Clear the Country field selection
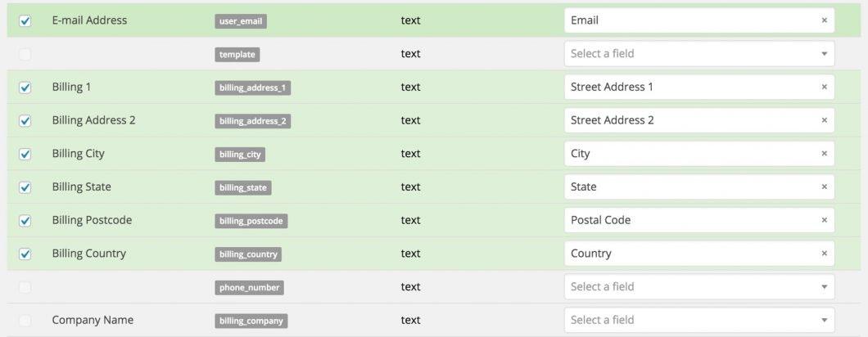 click(824, 254)
